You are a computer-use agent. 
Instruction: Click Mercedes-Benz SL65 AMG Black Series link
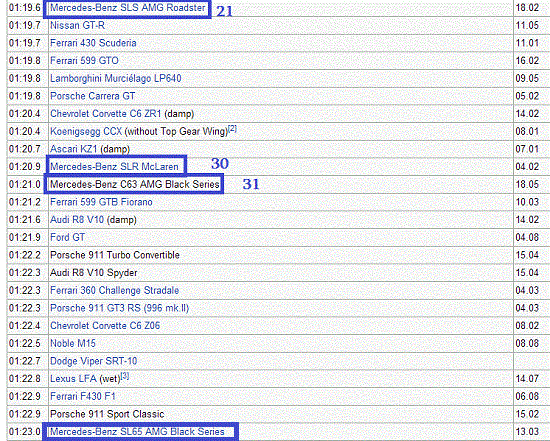pos(137,432)
